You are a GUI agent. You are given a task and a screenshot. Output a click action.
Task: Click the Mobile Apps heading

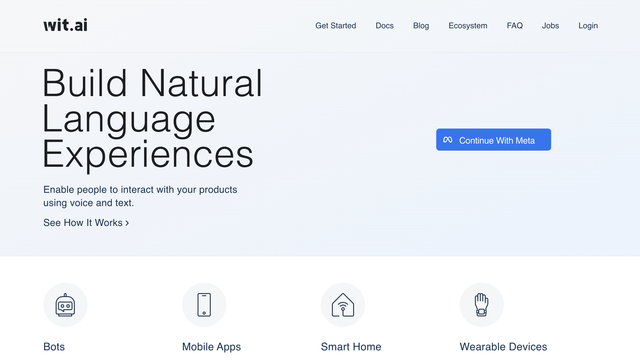pyautogui.click(x=211, y=347)
